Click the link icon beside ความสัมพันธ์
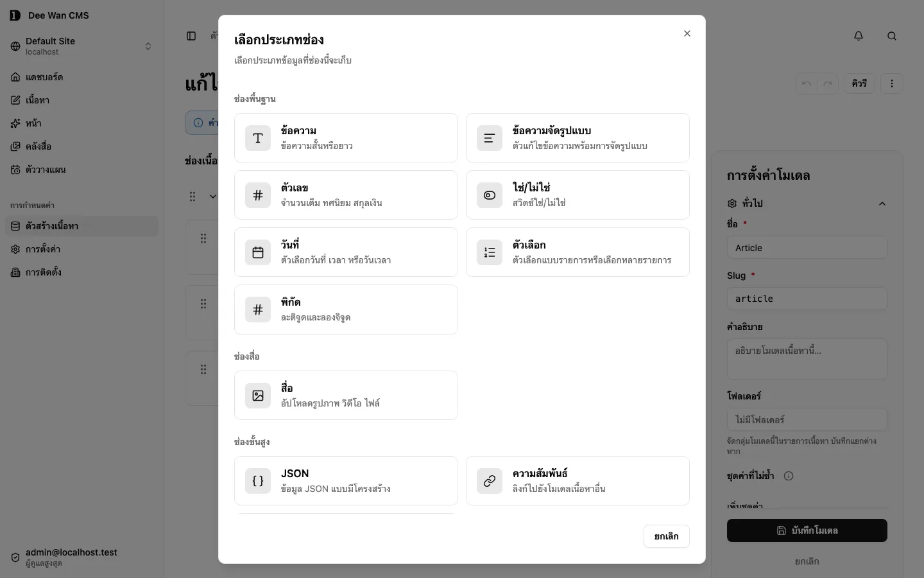Image resolution: width=924 pixels, height=578 pixels. click(x=490, y=481)
